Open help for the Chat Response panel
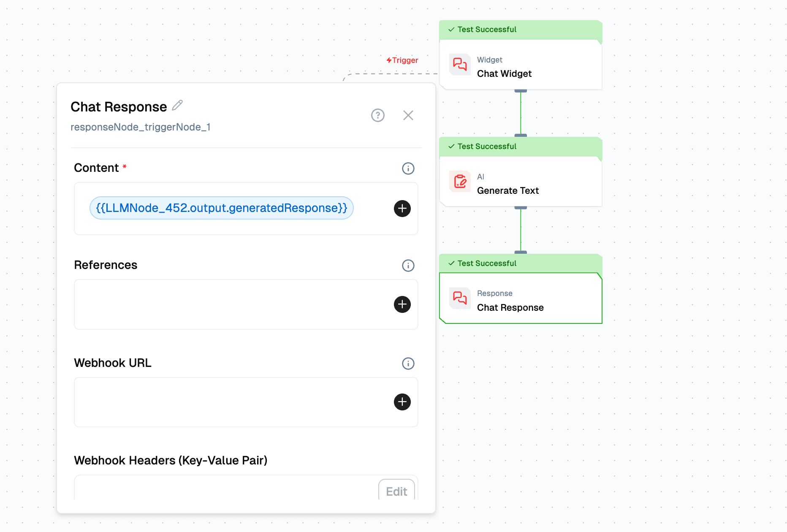This screenshot has width=787, height=532. click(x=377, y=115)
